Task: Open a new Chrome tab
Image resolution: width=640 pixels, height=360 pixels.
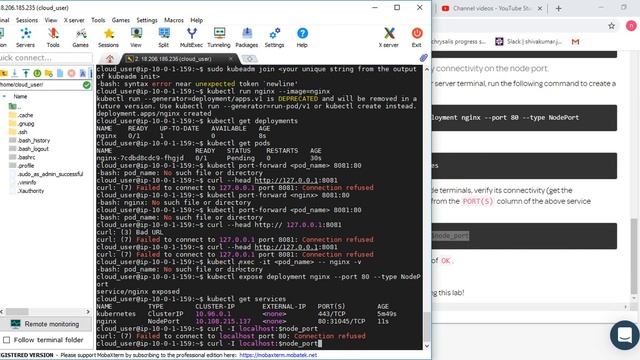Action: pos(558,8)
